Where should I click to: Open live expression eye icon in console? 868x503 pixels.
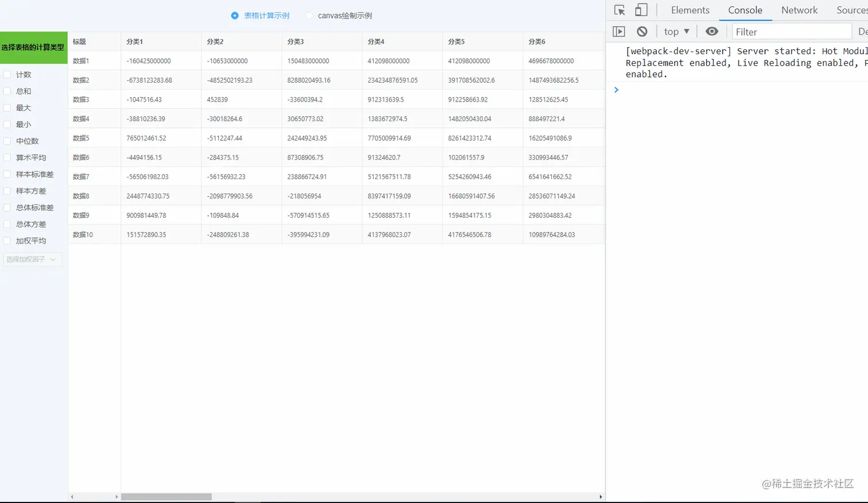coord(712,32)
